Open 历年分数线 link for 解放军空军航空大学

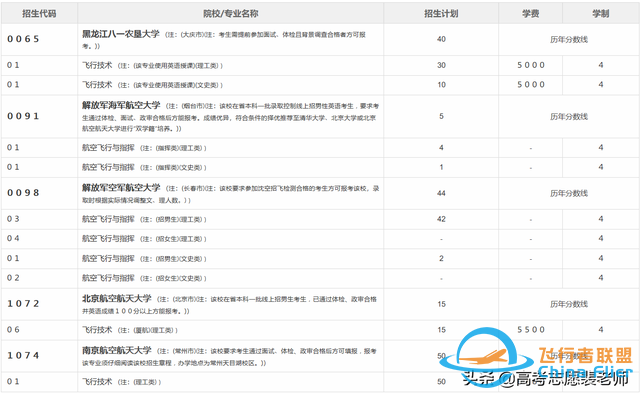point(569,193)
